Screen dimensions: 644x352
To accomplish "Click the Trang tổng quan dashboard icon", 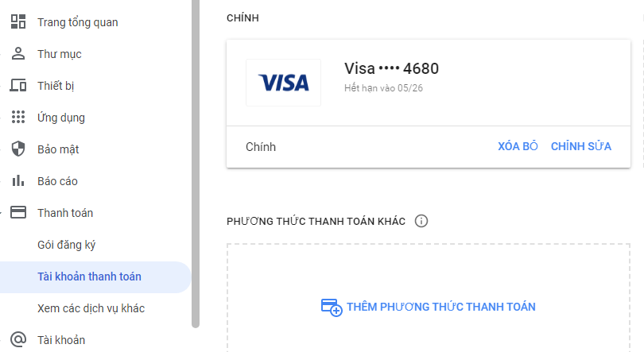I will pos(17,22).
